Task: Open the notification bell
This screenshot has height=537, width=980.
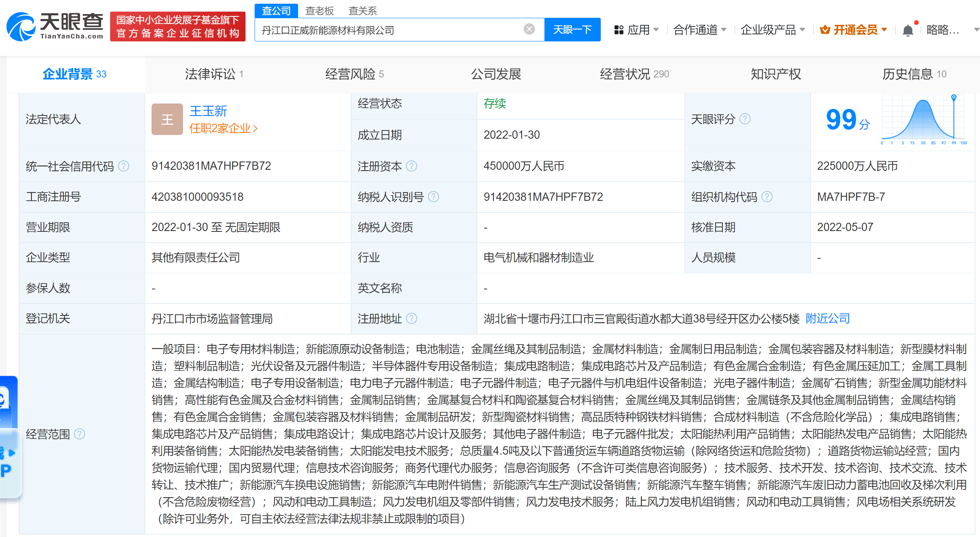Action: [x=908, y=30]
